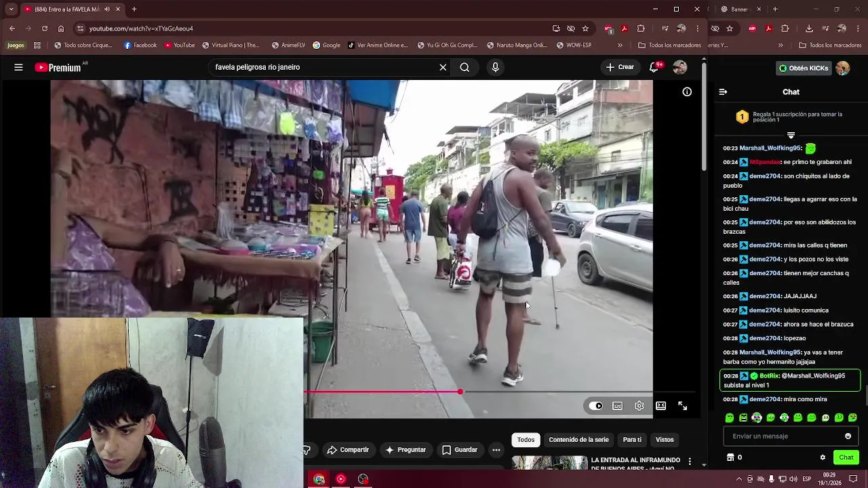Toggle the autoplay switch in player
Viewport: 868px width, 488px height.
(595, 406)
